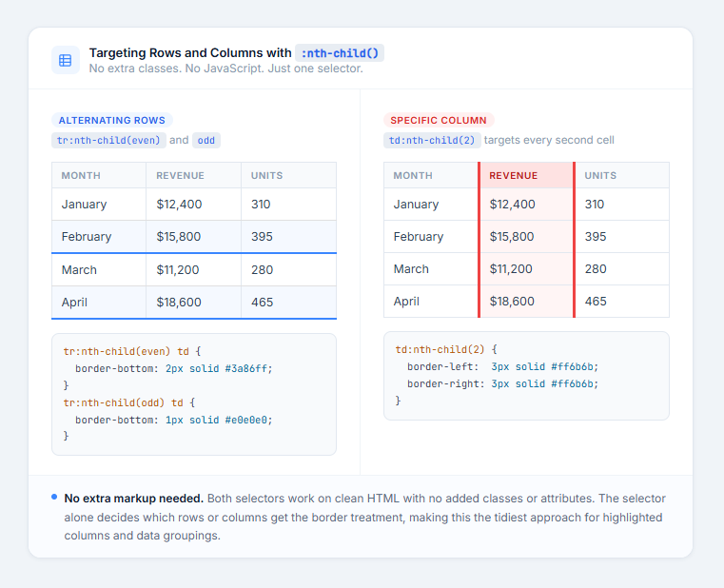Select March in the specific column table
724x588 pixels.
click(x=431, y=269)
